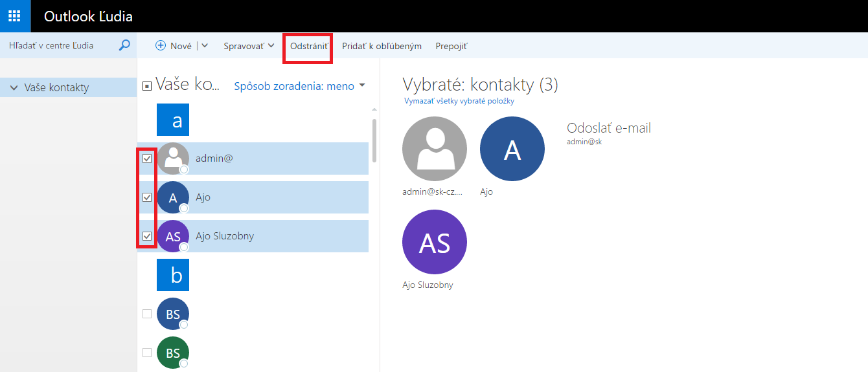
Task: Click Pridať k obľúbeným
Action: [x=382, y=46]
